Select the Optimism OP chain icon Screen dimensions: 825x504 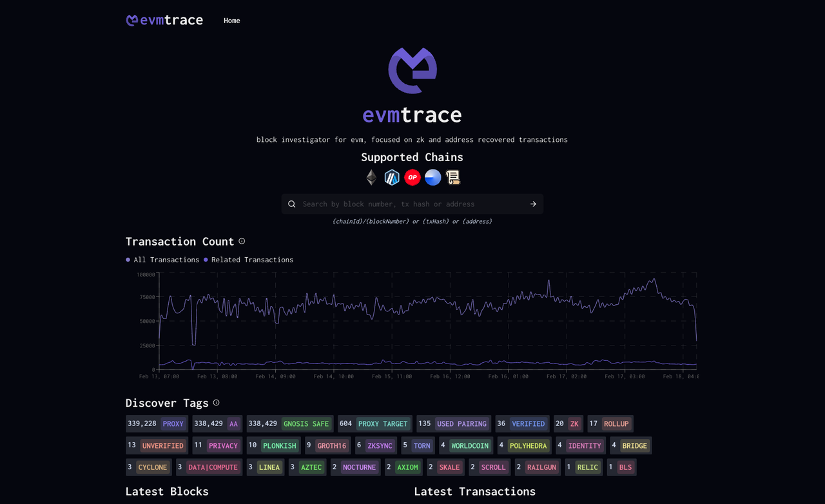click(412, 177)
